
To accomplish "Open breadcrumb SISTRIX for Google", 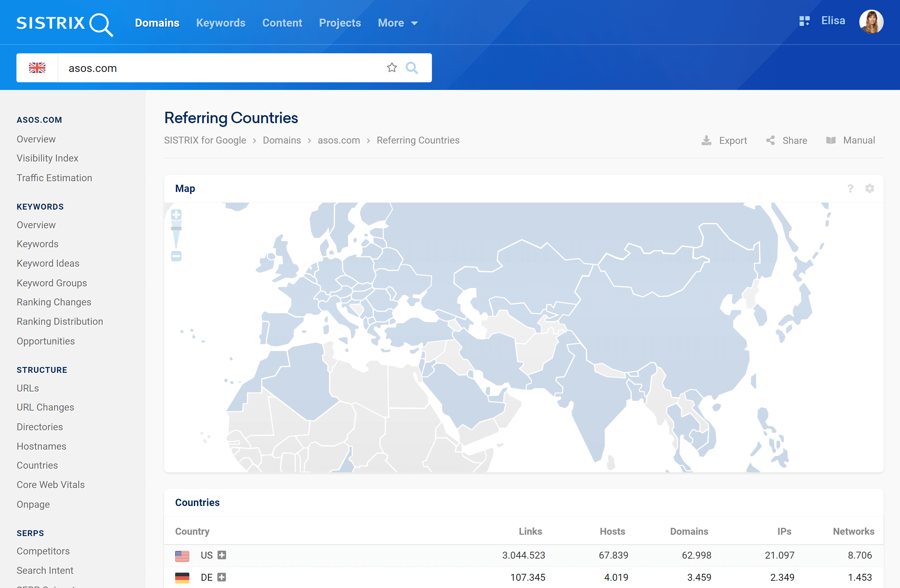I will (x=205, y=140).
